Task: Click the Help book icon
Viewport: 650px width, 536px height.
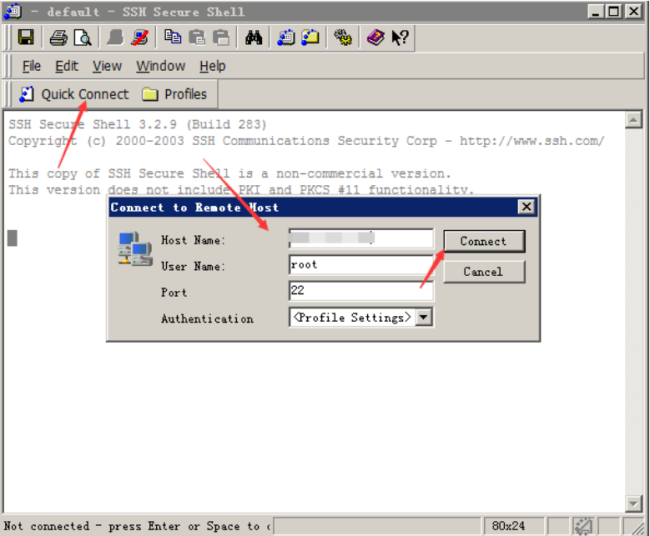Action: 375,38
